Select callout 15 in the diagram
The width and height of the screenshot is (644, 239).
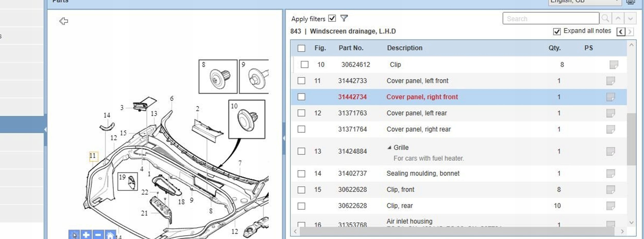coord(123,133)
